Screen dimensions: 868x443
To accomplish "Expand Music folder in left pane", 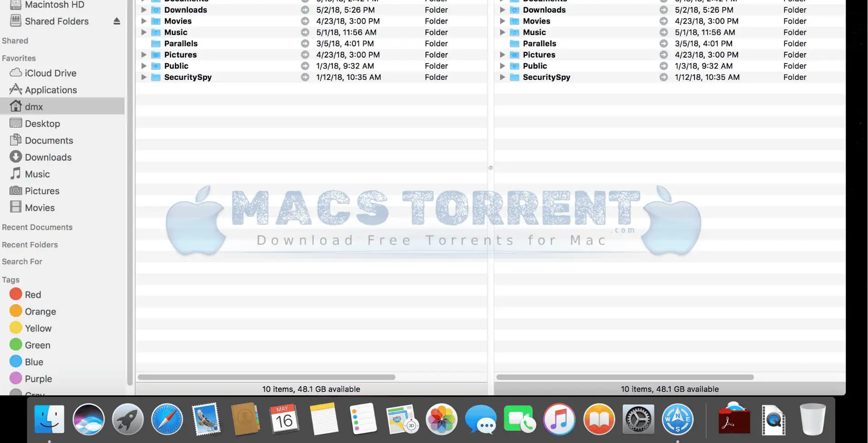I will (144, 32).
